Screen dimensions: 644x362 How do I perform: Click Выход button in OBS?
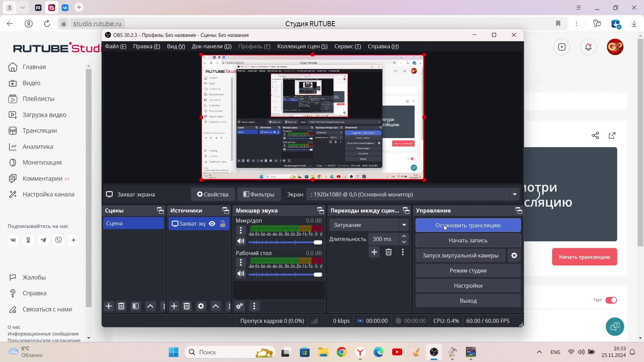click(x=468, y=301)
